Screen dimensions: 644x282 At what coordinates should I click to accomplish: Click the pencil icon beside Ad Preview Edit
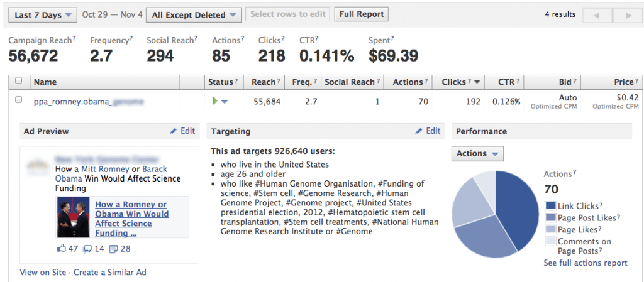pyautogui.click(x=174, y=131)
